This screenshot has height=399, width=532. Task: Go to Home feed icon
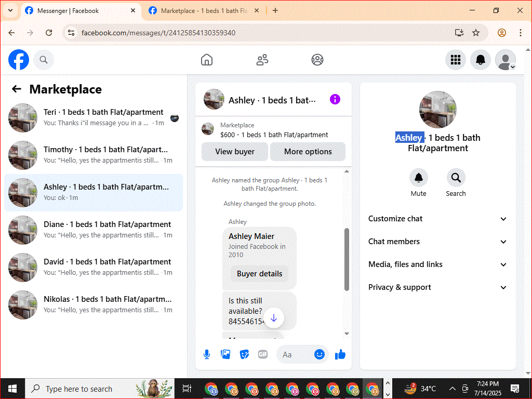[207, 60]
